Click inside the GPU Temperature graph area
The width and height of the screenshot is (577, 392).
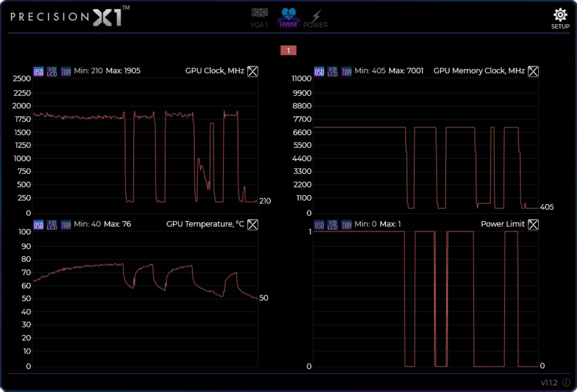point(145,299)
